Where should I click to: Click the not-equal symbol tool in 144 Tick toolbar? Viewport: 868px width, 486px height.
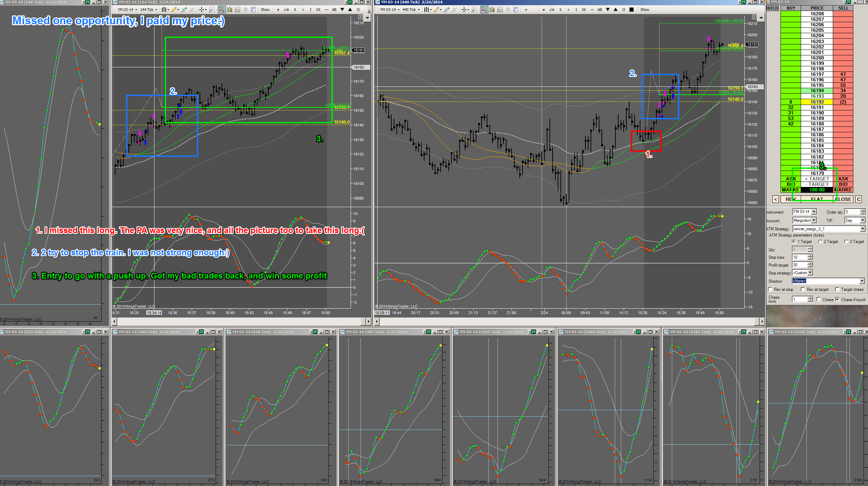tap(278, 10)
